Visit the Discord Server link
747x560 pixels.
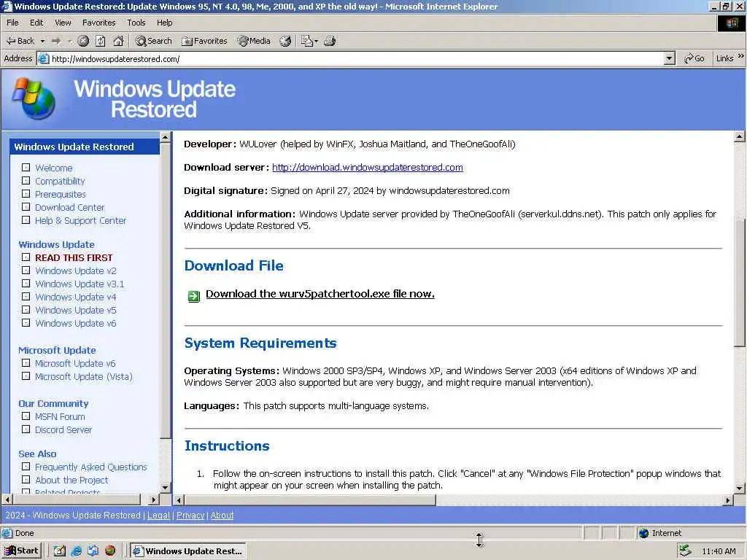tap(63, 430)
